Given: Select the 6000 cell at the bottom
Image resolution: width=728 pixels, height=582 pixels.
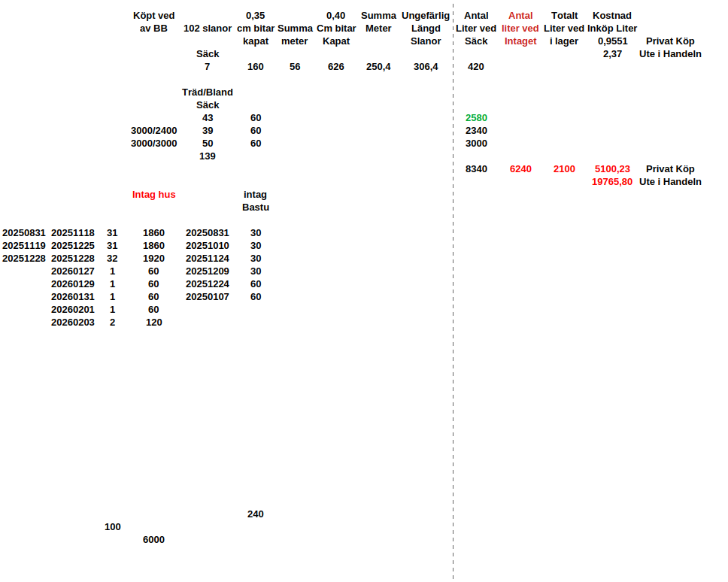Looking at the screenshot, I should tap(153, 540).
